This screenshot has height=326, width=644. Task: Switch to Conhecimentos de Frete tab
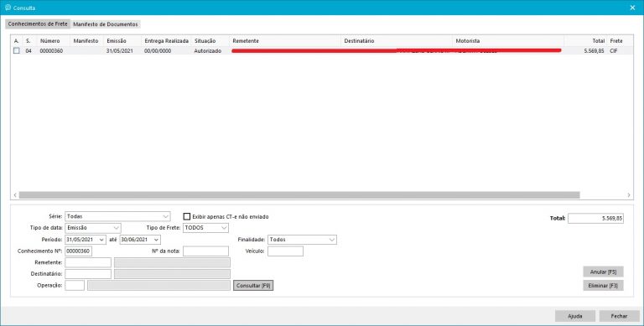(x=38, y=23)
